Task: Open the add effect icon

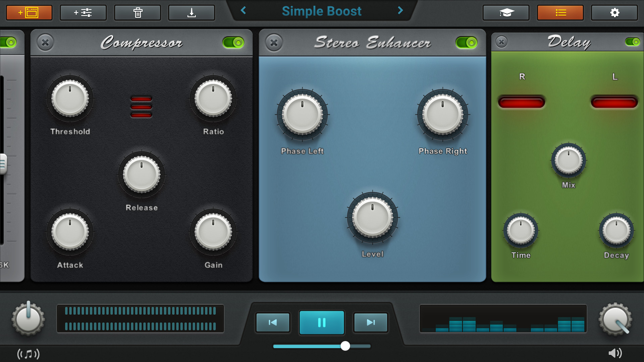Action: (x=83, y=12)
